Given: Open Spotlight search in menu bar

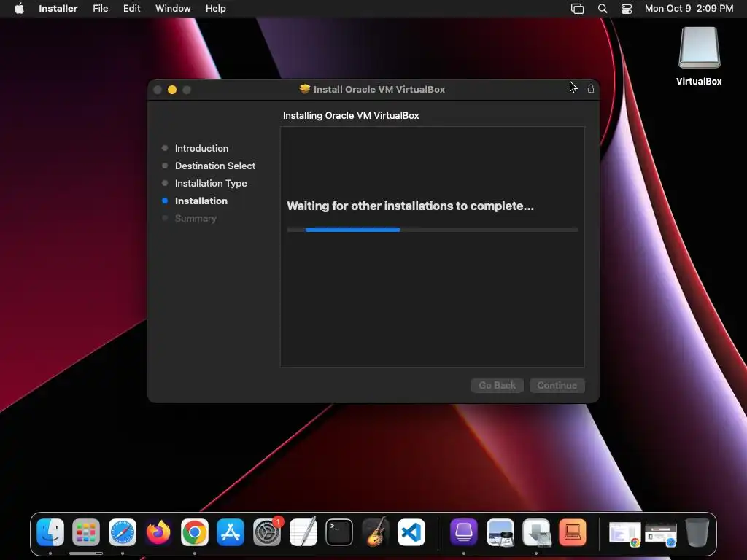Looking at the screenshot, I should click(x=603, y=9).
